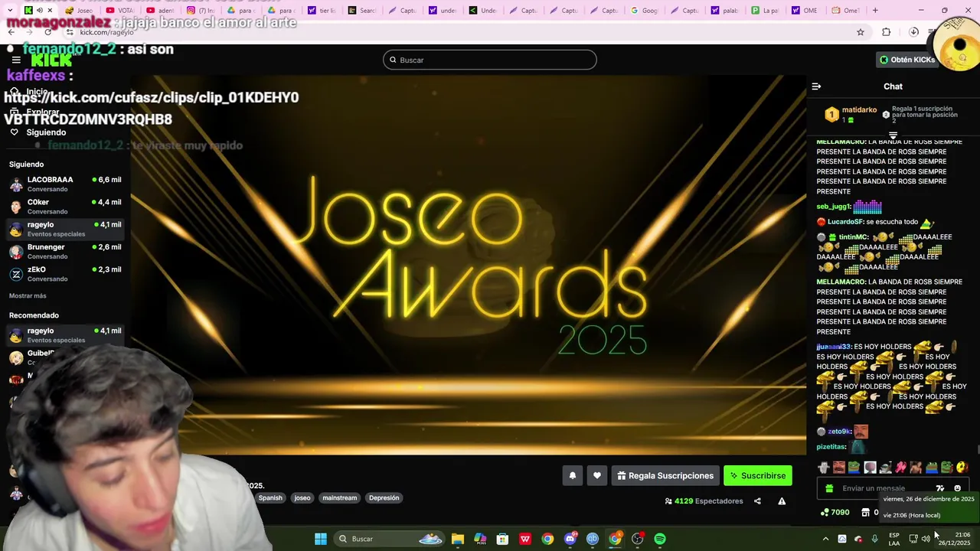Viewport: 980px width, 551px height.
Task: Click the green Suscribirse button
Action: tap(758, 476)
